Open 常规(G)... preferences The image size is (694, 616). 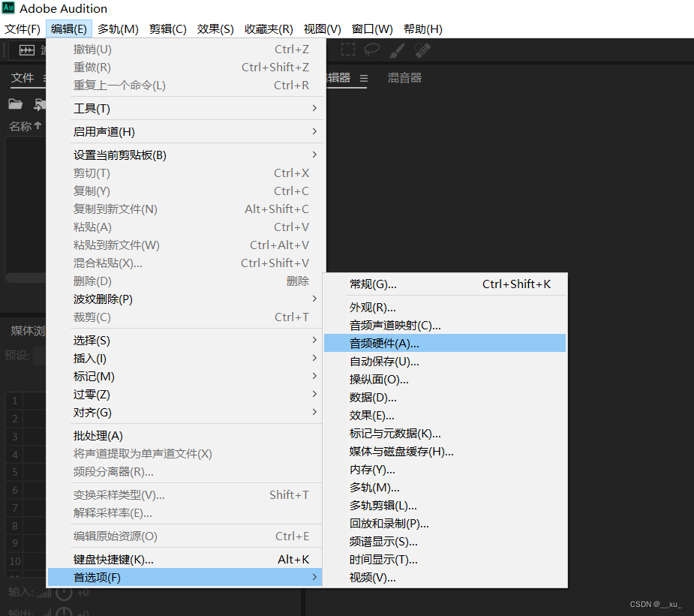[x=445, y=284]
